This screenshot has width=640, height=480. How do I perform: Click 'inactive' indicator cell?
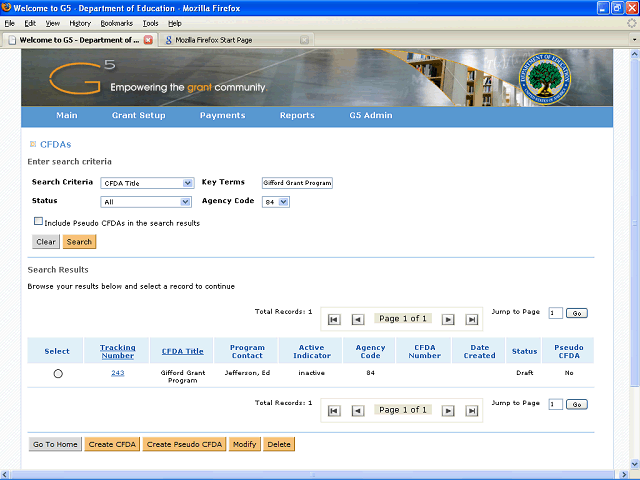[x=311, y=373]
